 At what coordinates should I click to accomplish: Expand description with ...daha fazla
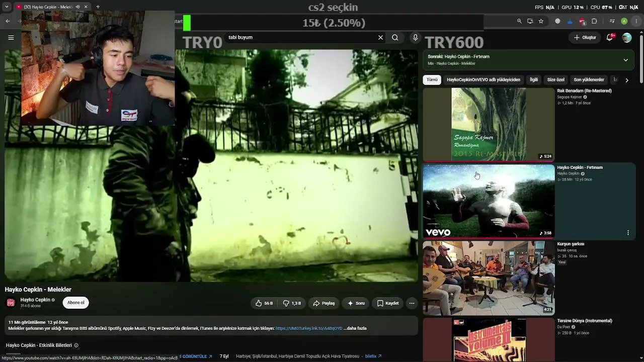pos(355,328)
